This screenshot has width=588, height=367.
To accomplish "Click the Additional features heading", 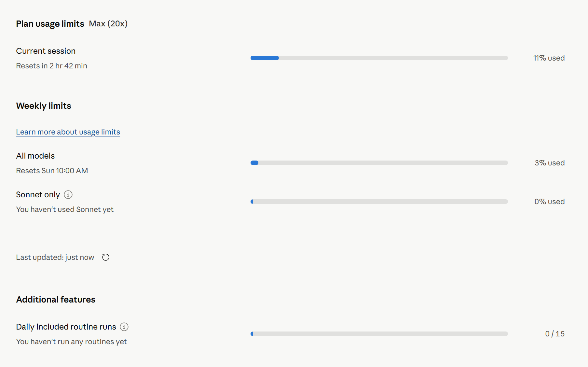I will click(56, 300).
